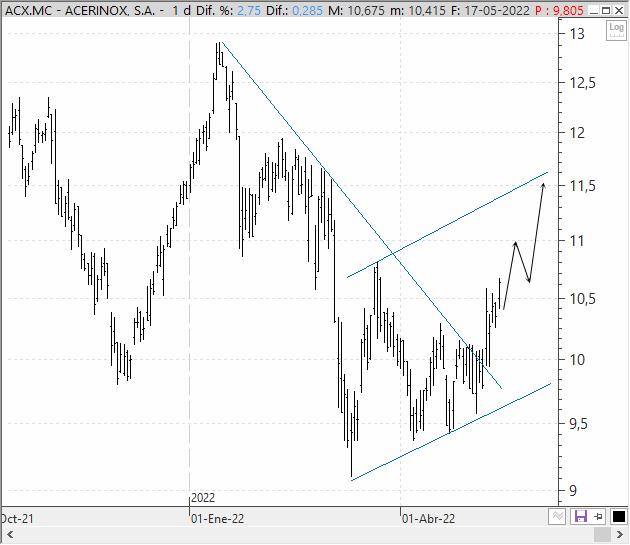Click the Dif. % value 2,75

249,10
